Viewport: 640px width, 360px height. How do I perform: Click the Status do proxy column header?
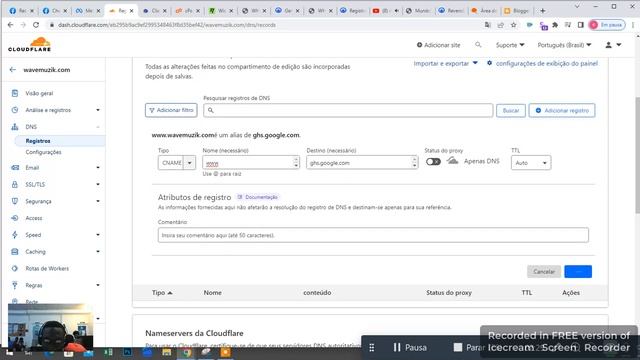449,293
